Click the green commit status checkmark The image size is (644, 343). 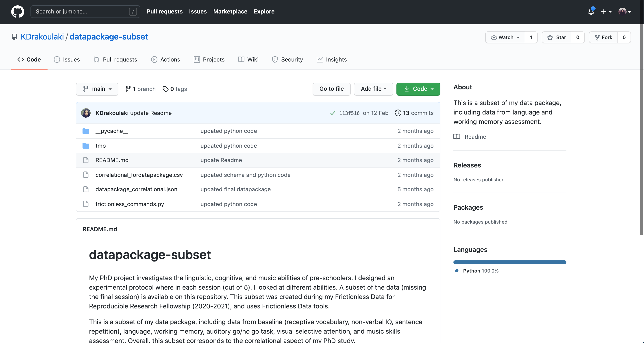pyautogui.click(x=333, y=113)
